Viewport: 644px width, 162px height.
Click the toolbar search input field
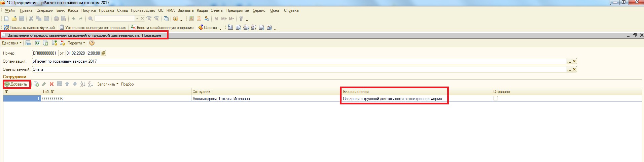115,19
